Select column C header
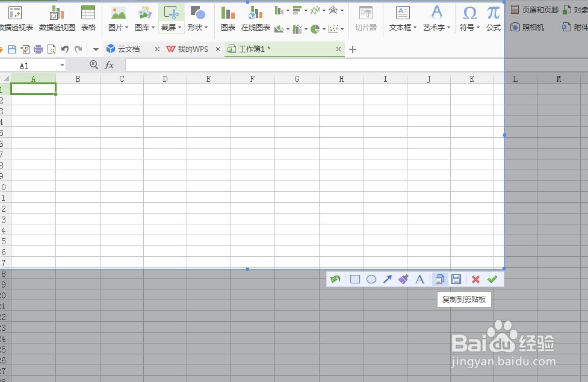This screenshot has height=382, width=588. click(x=122, y=79)
